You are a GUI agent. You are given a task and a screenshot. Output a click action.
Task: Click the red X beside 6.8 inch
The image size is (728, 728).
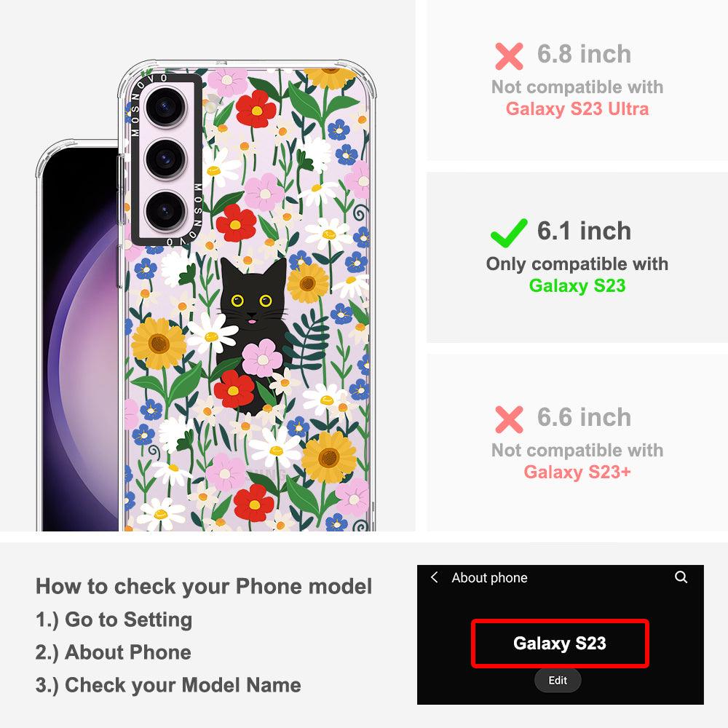tap(509, 56)
